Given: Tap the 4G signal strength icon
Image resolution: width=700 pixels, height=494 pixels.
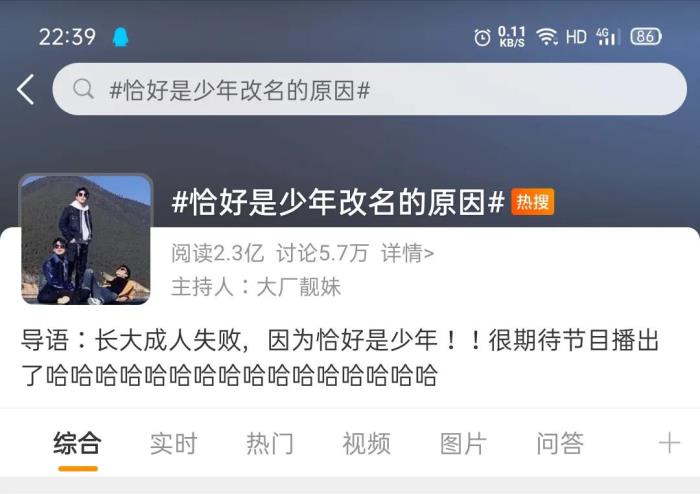Looking at the screenshot, I should click(x=607, y=37).
